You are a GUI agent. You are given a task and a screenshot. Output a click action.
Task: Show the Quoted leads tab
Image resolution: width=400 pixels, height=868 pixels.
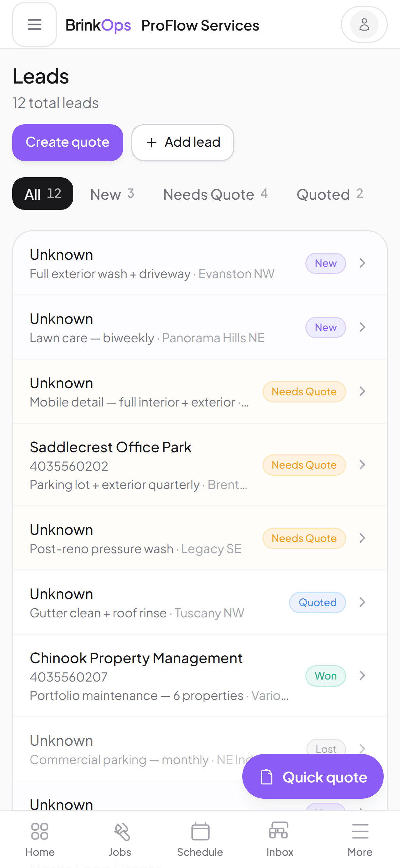[330, 194]
